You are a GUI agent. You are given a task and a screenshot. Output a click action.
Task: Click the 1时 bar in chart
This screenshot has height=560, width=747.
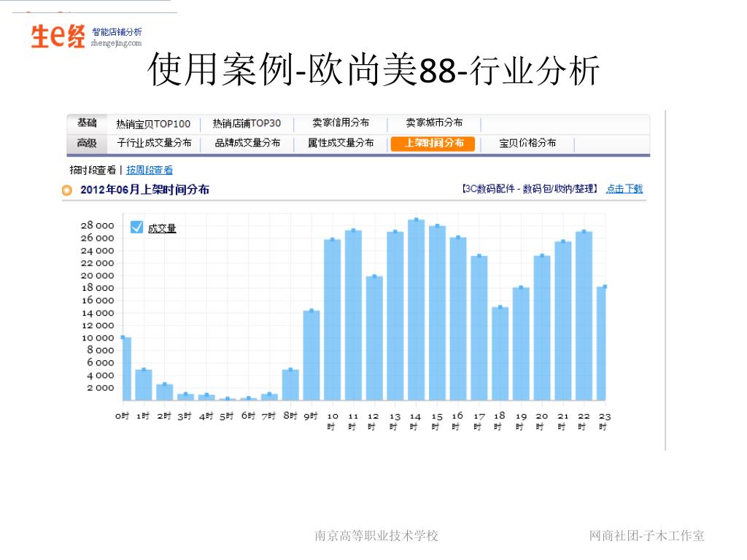coord(144,385)
